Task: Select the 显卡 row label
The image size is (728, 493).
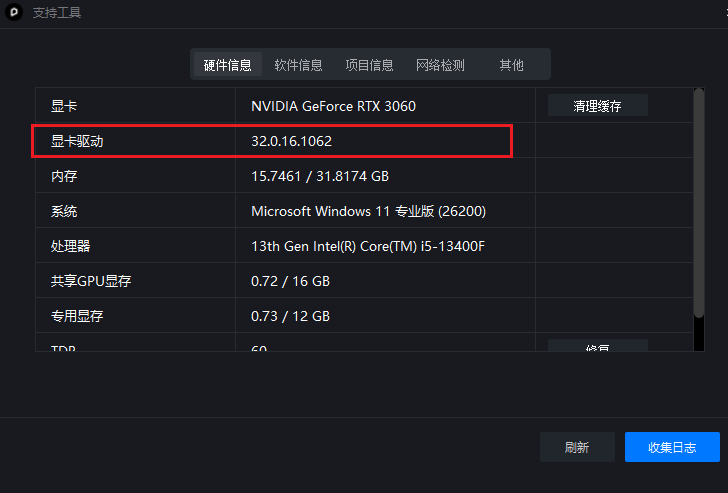Action: coord(64,106)
